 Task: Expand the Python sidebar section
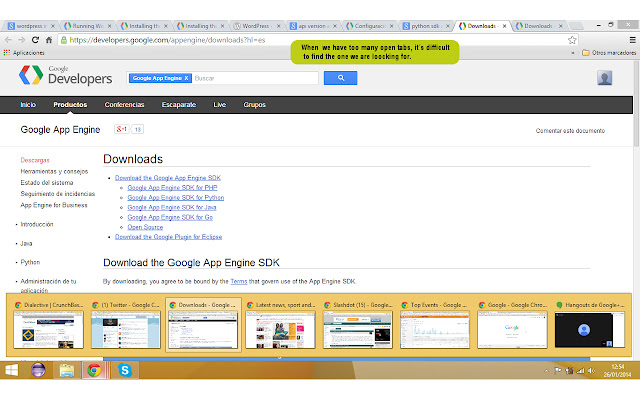click(30, 262)
